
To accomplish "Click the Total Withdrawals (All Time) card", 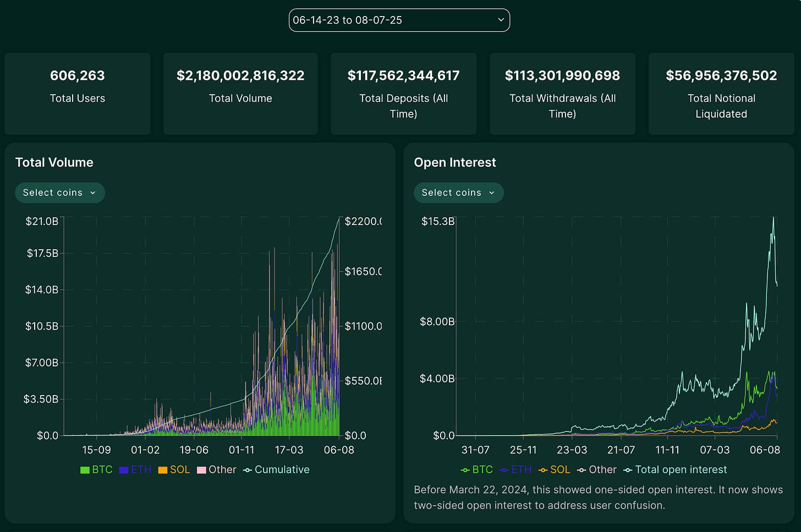I will [562, 94].
